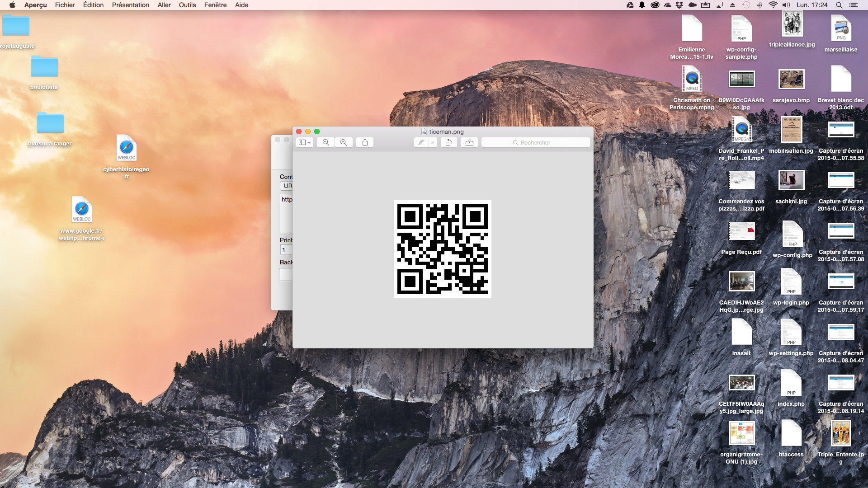Click the clock showing Lun. 17:24
The image size is (868, 488).
(x=812, y=5)
